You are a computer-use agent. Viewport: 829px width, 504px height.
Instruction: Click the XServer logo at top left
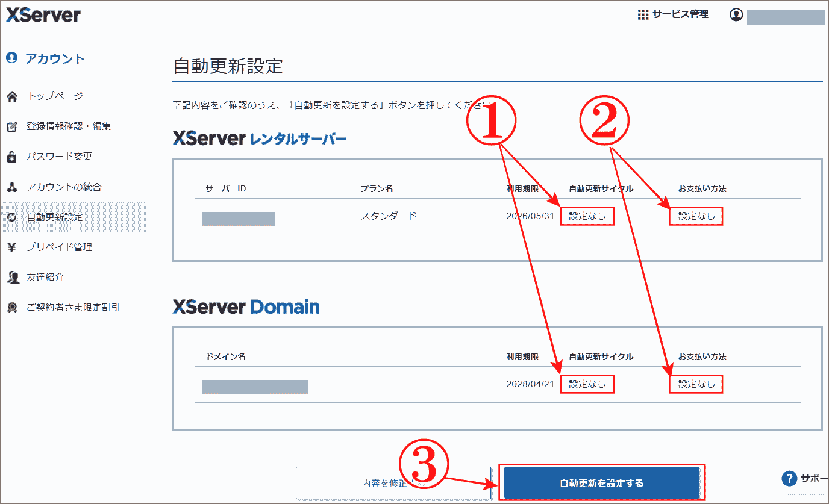pos(42,16)
